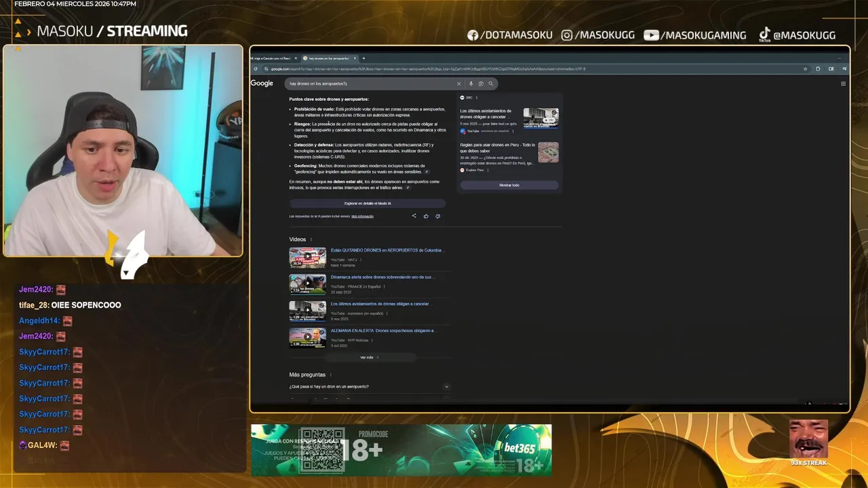Play the Dinamarca drones video thumbnail
This screenshot has width=868, height=488.
click(308, 284)
